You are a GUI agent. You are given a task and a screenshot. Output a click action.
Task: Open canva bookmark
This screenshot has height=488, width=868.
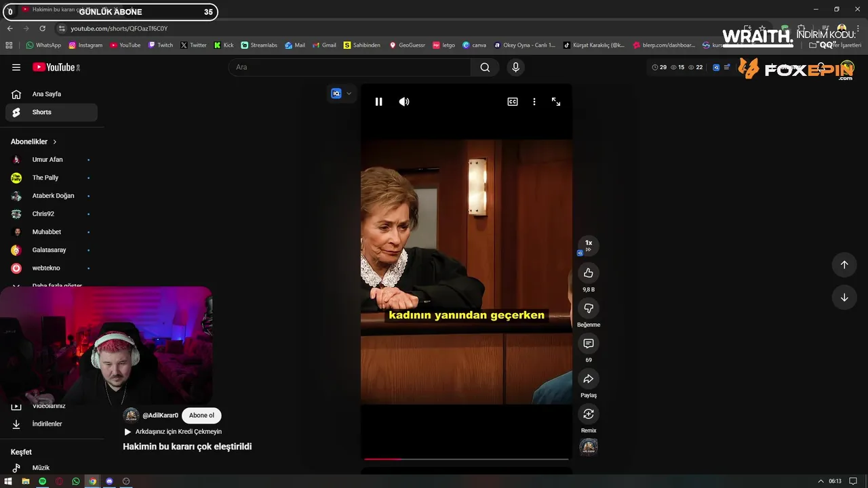coord(475,45)
